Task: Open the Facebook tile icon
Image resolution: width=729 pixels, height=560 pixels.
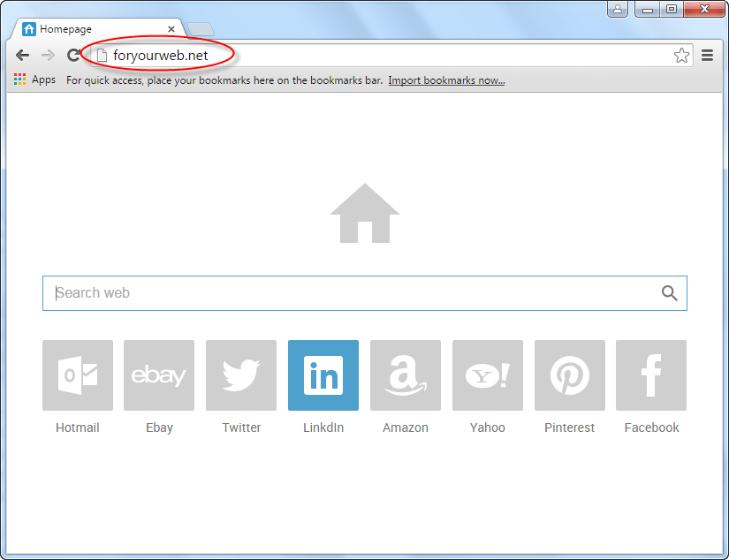Action: coord(651,375)
